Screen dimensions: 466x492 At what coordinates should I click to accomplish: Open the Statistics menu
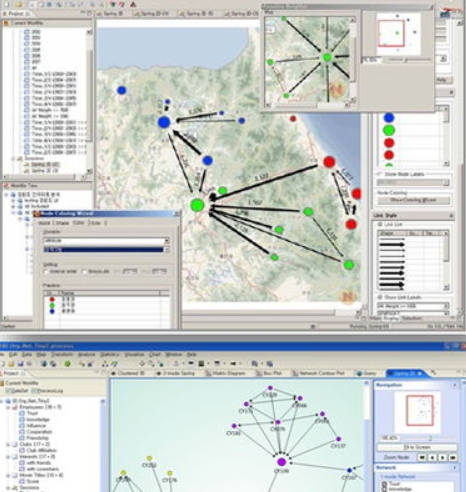(x=110, y=354)
